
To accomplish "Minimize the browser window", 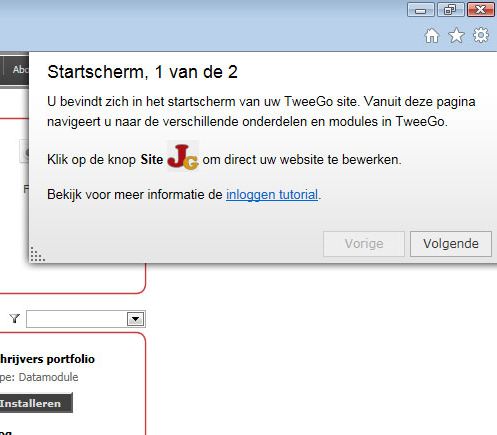I will [421, 10].
